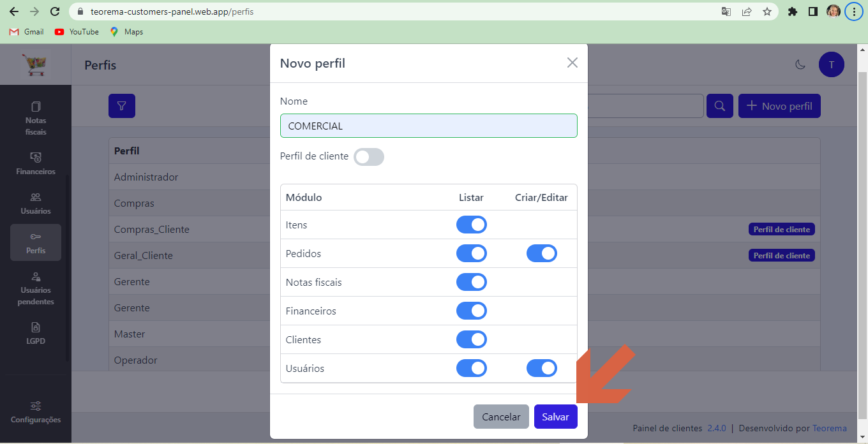This screenshot has width=868, height=444.
Task: Toggle Listar for Financeiros
Action: pyautogui.click(x=472, y=311)
